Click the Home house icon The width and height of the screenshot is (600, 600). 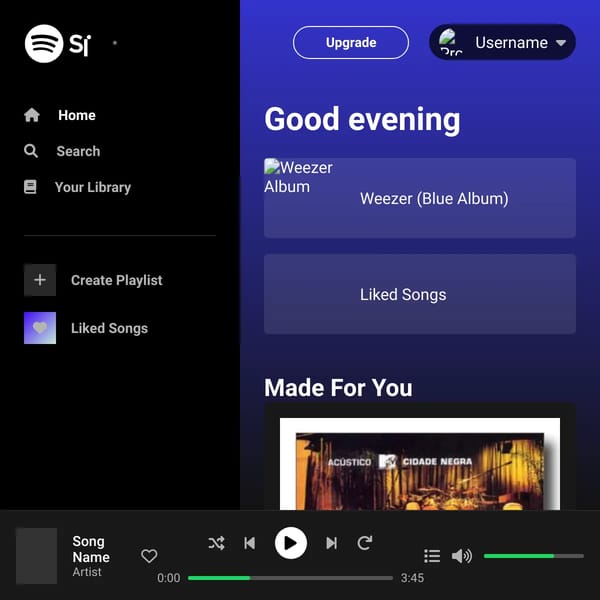pyautogui.click(x=32, y=115)
